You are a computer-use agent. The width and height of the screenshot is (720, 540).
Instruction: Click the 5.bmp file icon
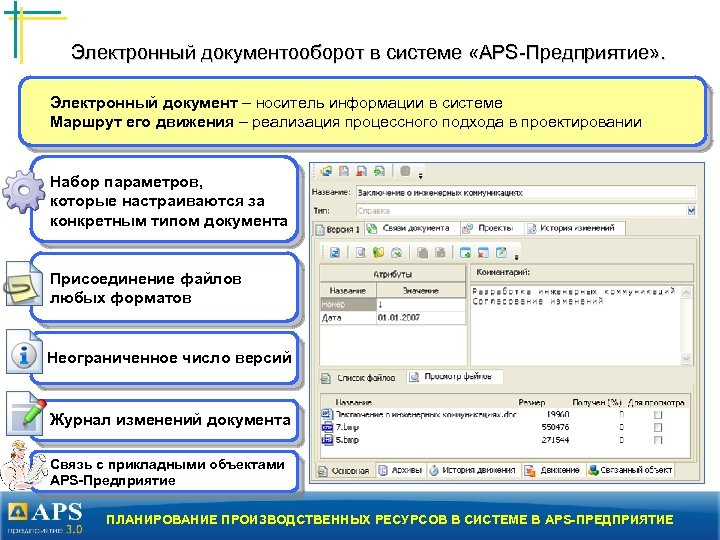(x=327, y=440)
